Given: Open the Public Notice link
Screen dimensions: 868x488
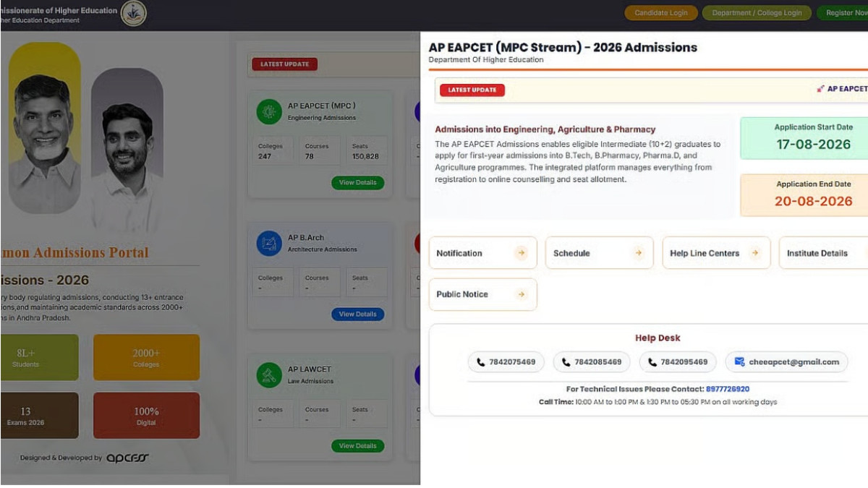Looking at the screenshot, I should click(x=482, y=294).
